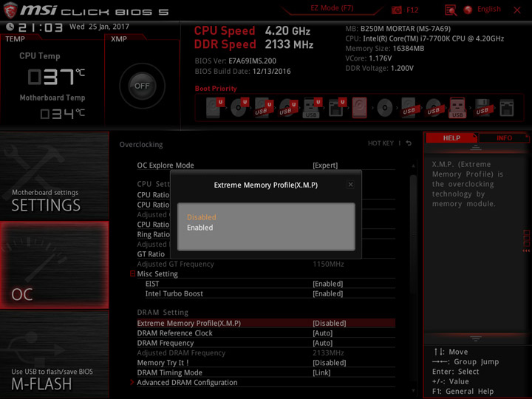Click the F12 screenshot label
532x399 pixels.
pyautogui.click(x=412, y=10)
